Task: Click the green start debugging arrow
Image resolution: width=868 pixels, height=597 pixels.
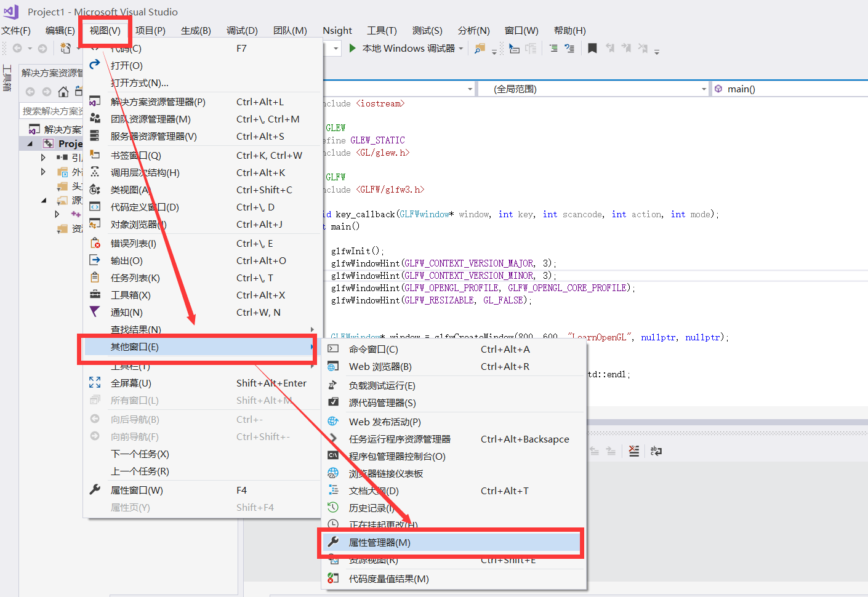Action: (353, 48)
